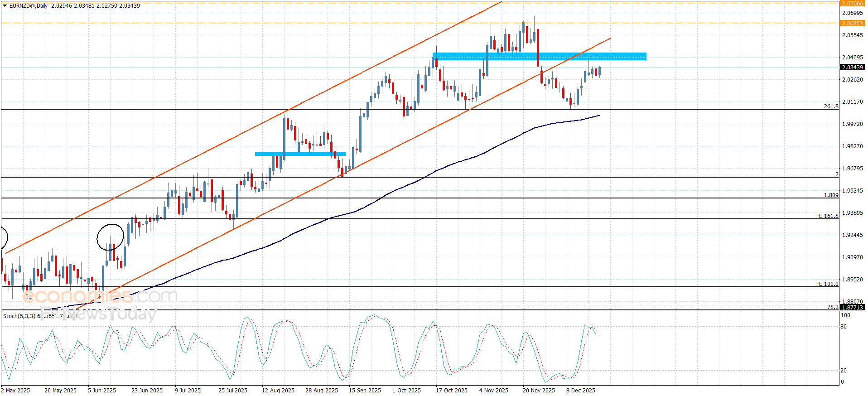Select the FE 100.0 Fibonacci expansion label
868x396 pixels.
coord(827,284)
